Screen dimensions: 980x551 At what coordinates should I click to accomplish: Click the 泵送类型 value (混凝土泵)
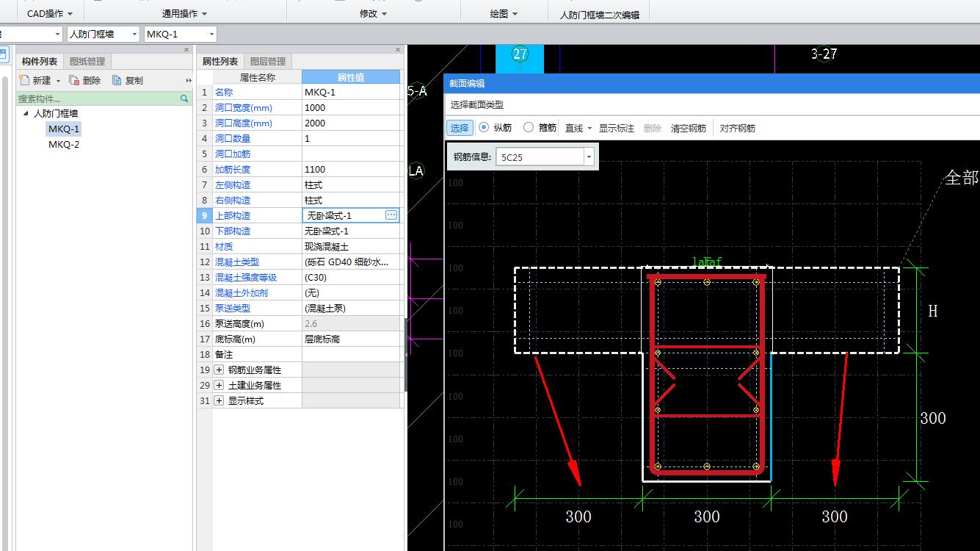(351, 308)
